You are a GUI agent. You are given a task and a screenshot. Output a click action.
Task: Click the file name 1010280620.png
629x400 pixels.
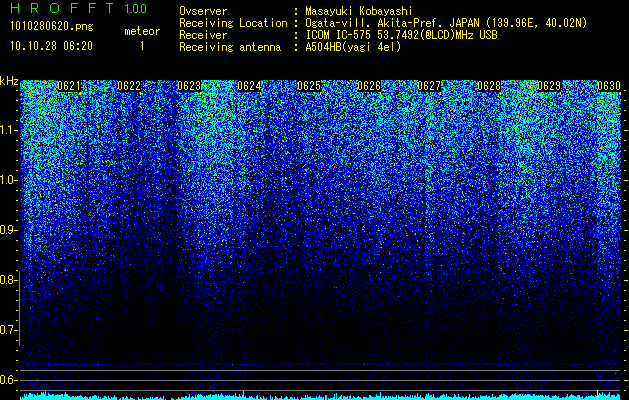tap(52, 27)
